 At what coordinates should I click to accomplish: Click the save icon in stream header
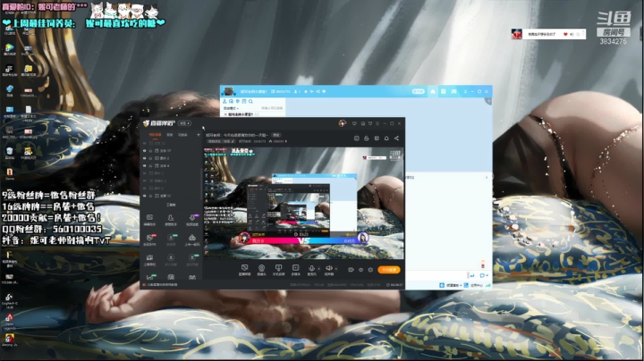click(377, 139)
